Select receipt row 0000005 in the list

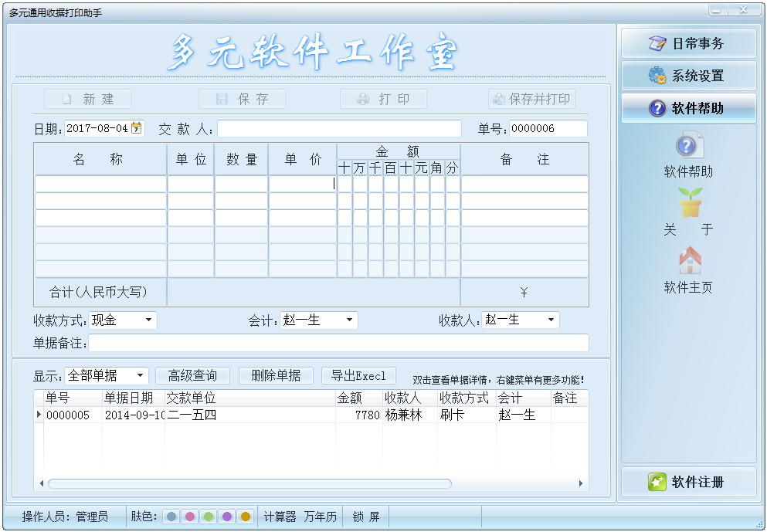click(232, 415)
